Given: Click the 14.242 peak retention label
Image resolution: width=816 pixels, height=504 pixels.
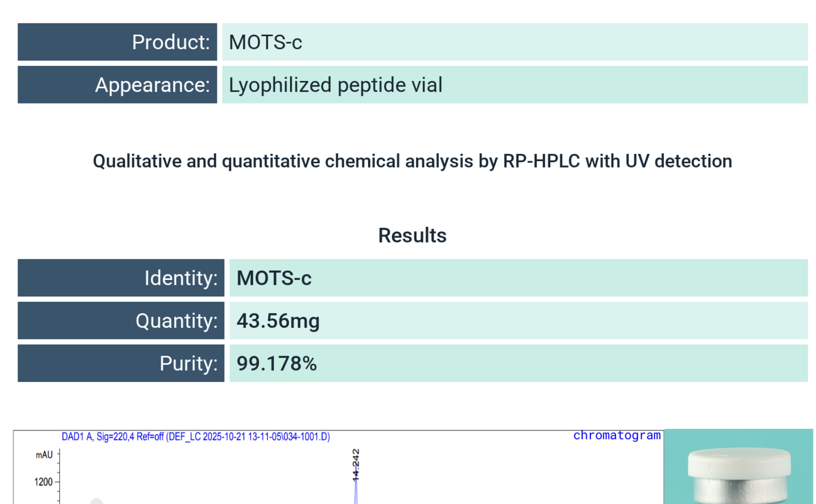Looking at the screenshot, I should pos(356,464).
